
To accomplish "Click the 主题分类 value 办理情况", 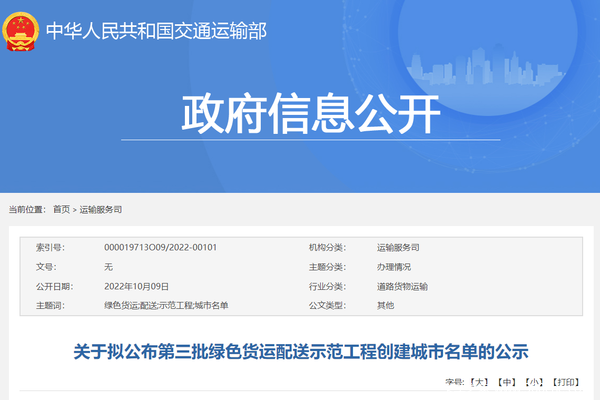I will tap(394, 267).
